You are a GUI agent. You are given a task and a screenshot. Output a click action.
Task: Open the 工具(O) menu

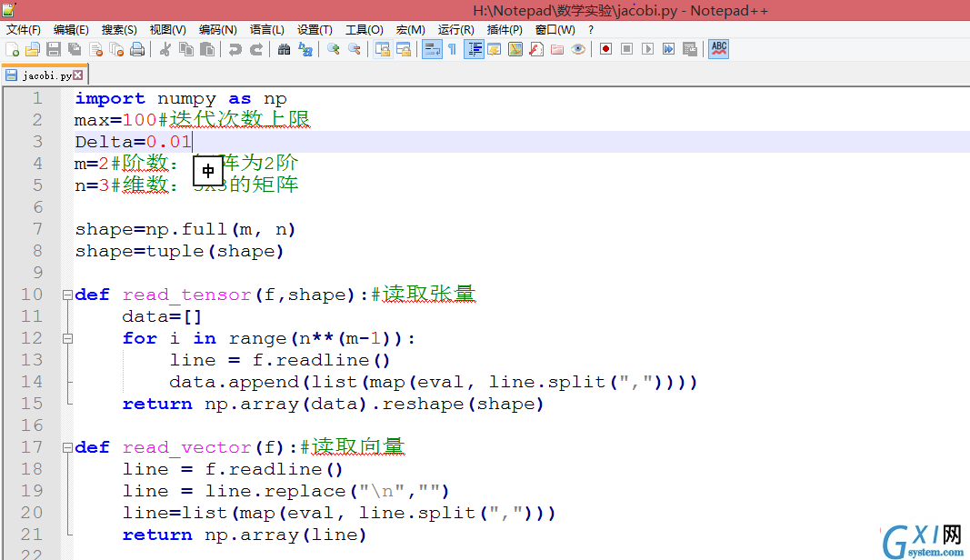point(365,30)
